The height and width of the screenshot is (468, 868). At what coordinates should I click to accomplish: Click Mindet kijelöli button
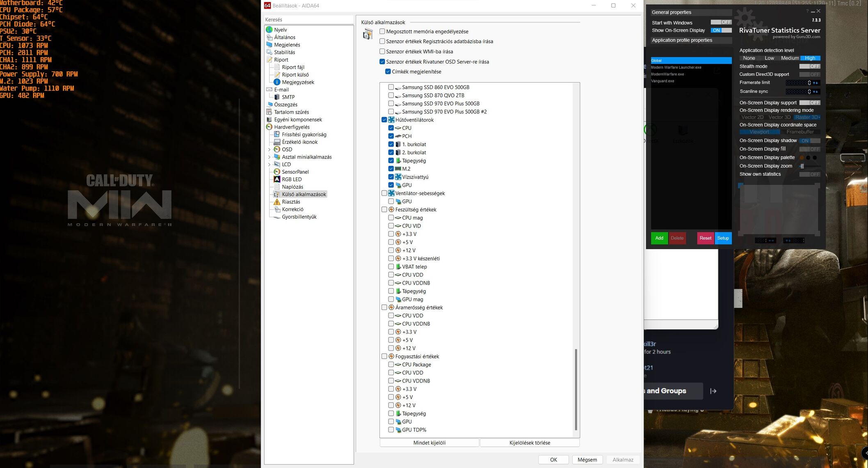point(429,443)
